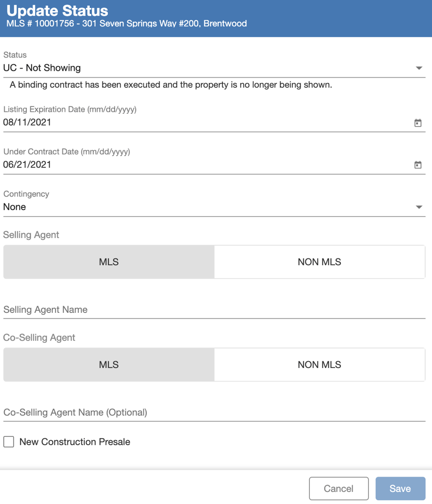Click the Cancel button
Screen dimensions: 432x504
pyautogui.click(x=338, y=488)
